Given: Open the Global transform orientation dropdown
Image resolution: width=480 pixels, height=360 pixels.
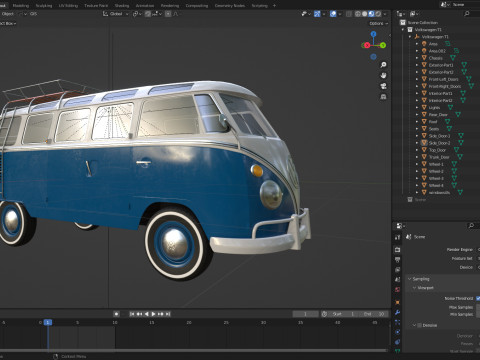Looking at the screenshot, I should [x=116, y=14].
